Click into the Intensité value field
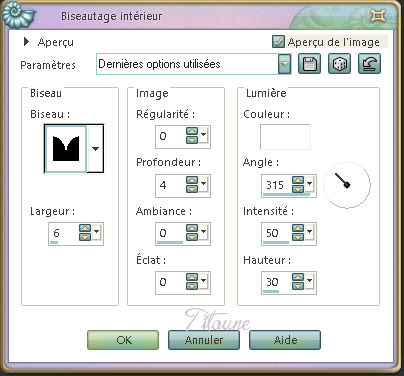The height and width of the screenshot is (376, 404). point(277,233)
